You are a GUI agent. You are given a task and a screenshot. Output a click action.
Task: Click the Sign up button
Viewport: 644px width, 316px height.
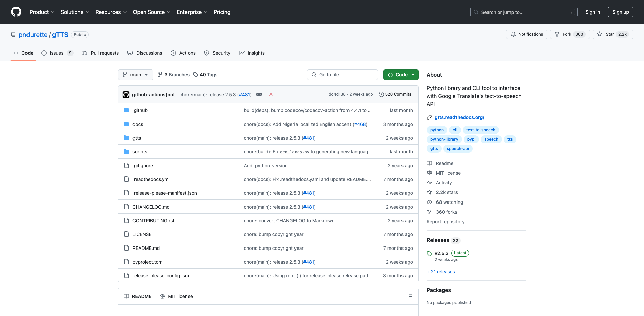point(621,12)
